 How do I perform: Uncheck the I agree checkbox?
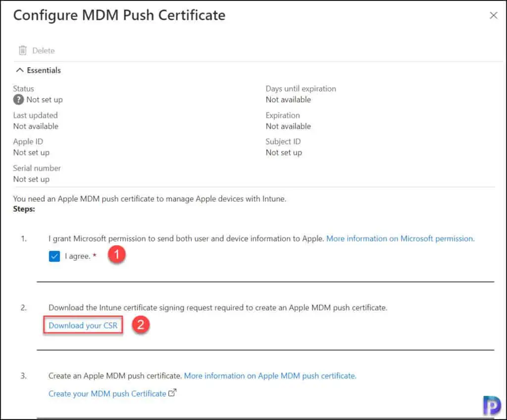pos(54,256)
